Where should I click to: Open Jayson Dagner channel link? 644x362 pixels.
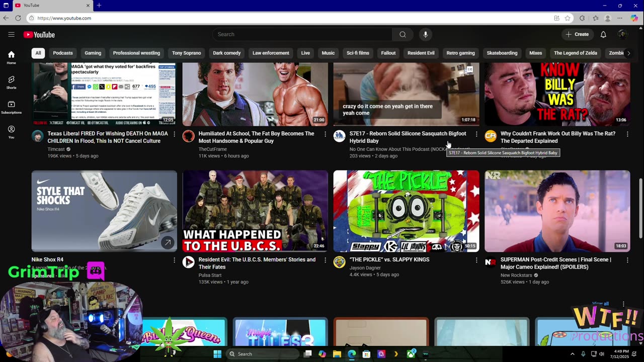(x=365, y=268)
